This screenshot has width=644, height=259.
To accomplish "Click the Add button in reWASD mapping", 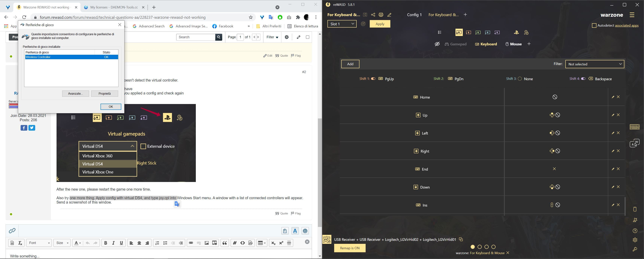I will (x=350, y=64).
